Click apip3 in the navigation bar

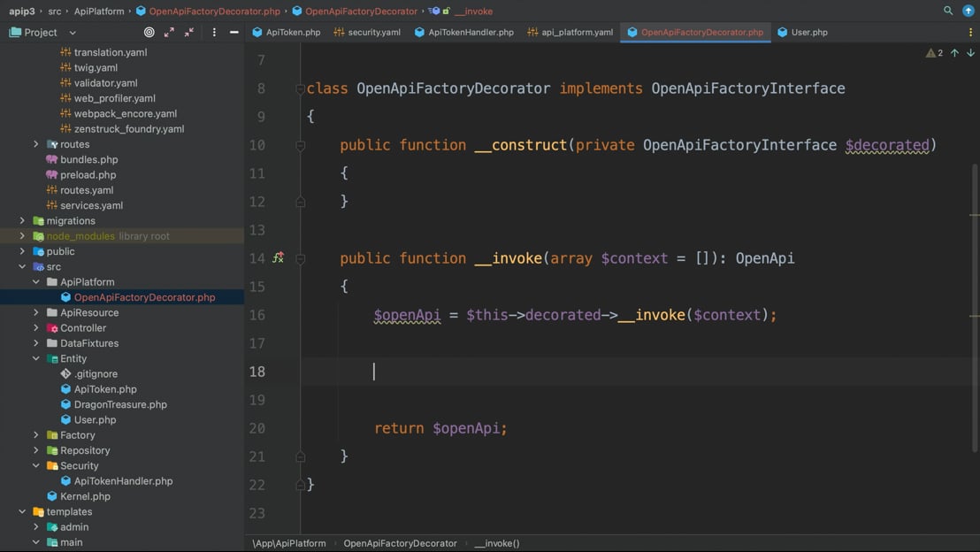22,11
